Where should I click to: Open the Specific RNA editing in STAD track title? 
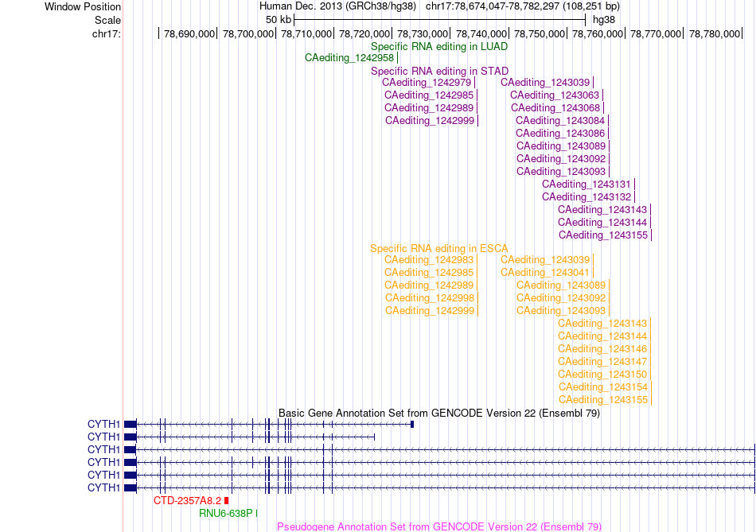click(x=439, y=72)
